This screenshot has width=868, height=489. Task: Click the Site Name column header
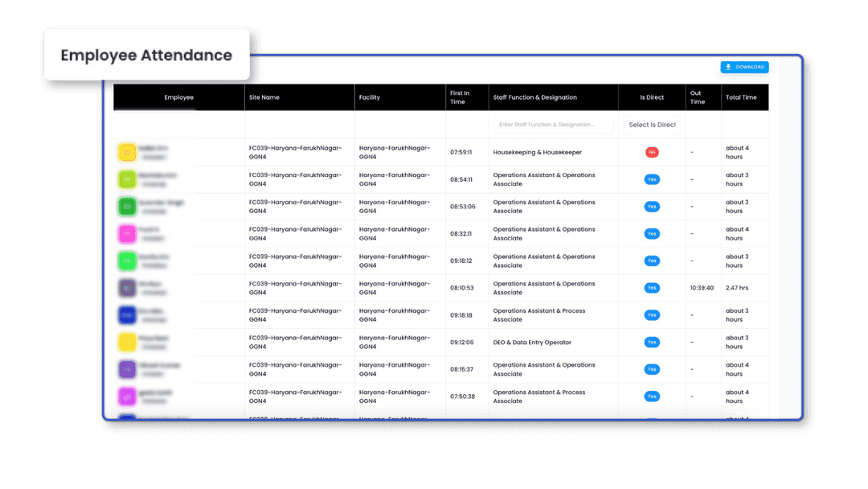coord(264,97)
